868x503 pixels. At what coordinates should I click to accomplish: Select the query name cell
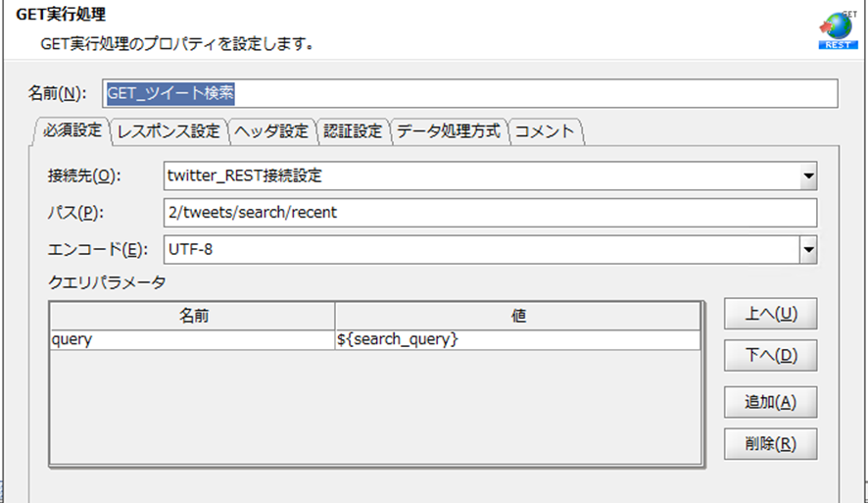pyautogui.click(x=193, y=339)
